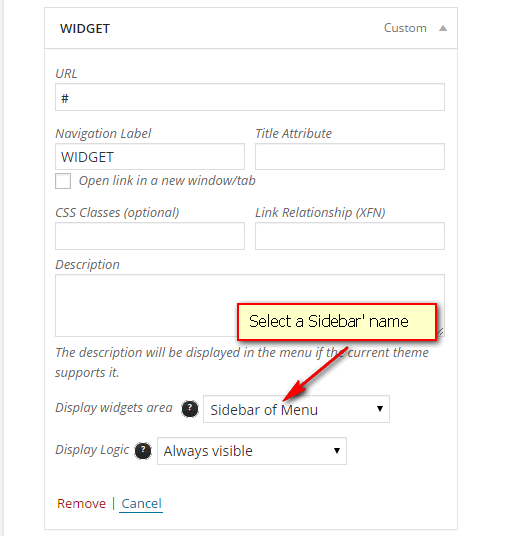The image size is (511, 536).
Task: Click the Remove link
Action: point(81,503)
